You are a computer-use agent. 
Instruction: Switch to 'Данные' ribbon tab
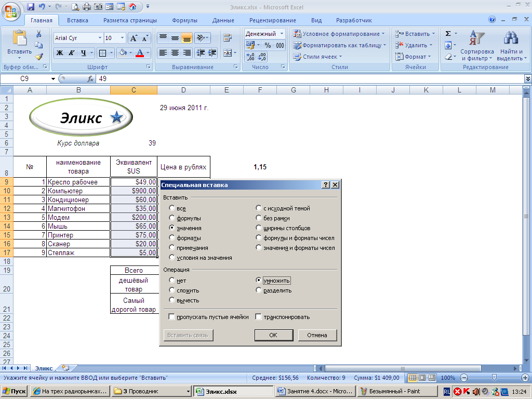[x=223, y=20]
